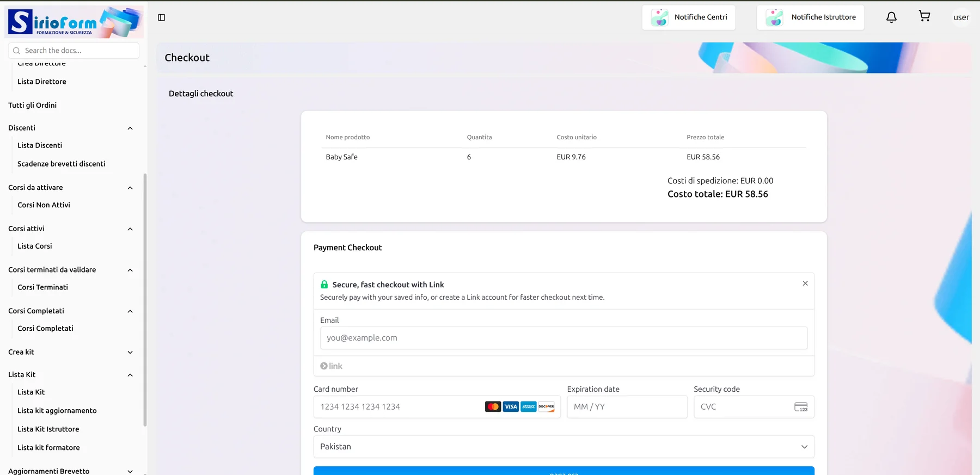
Task: Toggle the sidebar panel icon
Action: [x=162, y=17]
